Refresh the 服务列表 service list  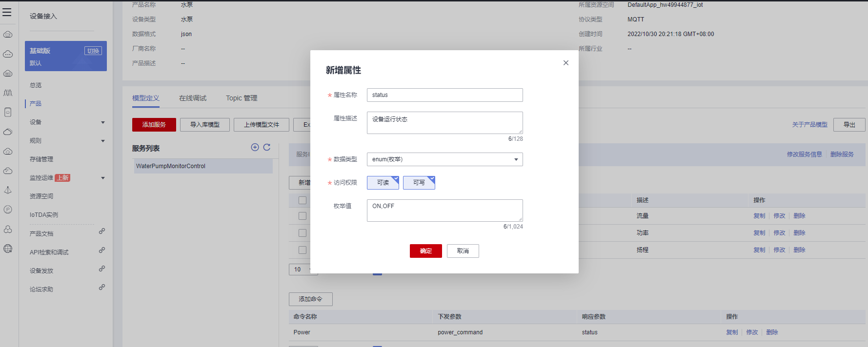267,147
